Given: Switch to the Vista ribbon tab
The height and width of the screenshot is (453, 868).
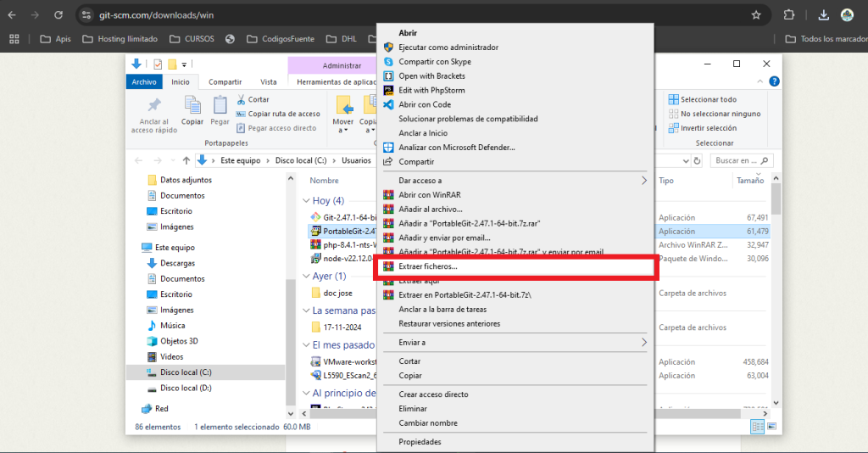Looking at the screenshot, I should pyautogui.click(x=269, y=82).
